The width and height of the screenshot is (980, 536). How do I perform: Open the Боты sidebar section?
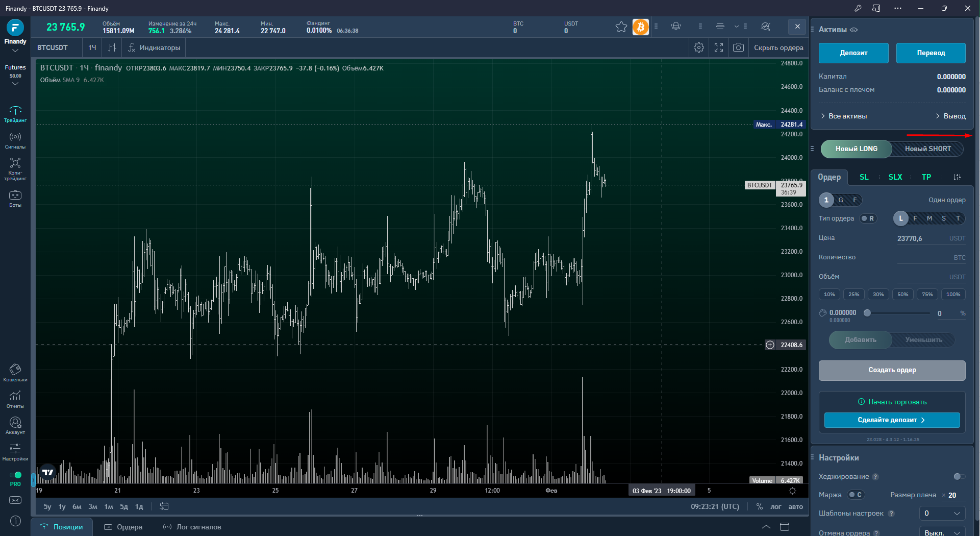click(x=15, y=199)
